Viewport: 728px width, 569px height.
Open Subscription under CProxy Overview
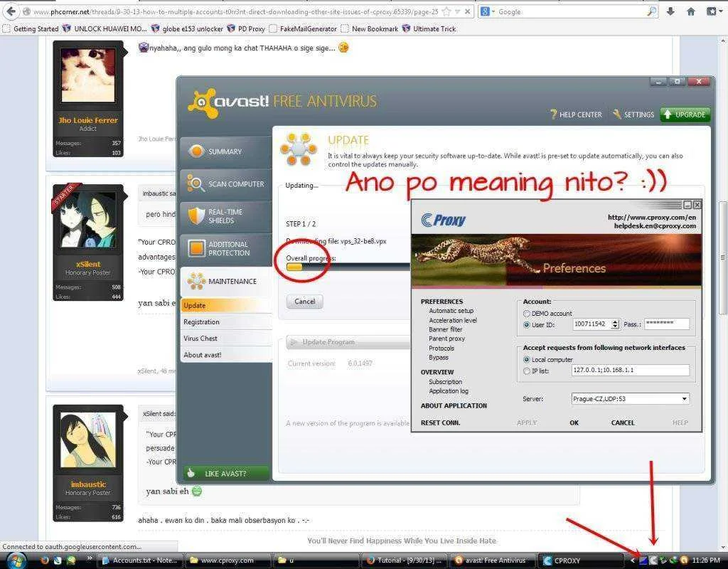445,381
